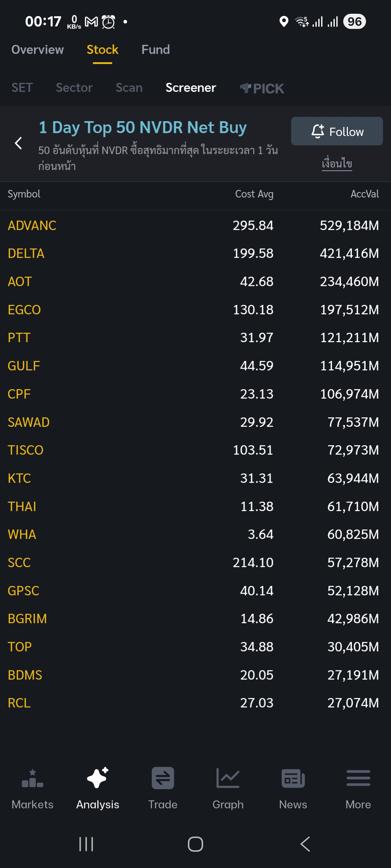Go back with the screener back arrow
The image size is (391, 868).
(18, 143)
